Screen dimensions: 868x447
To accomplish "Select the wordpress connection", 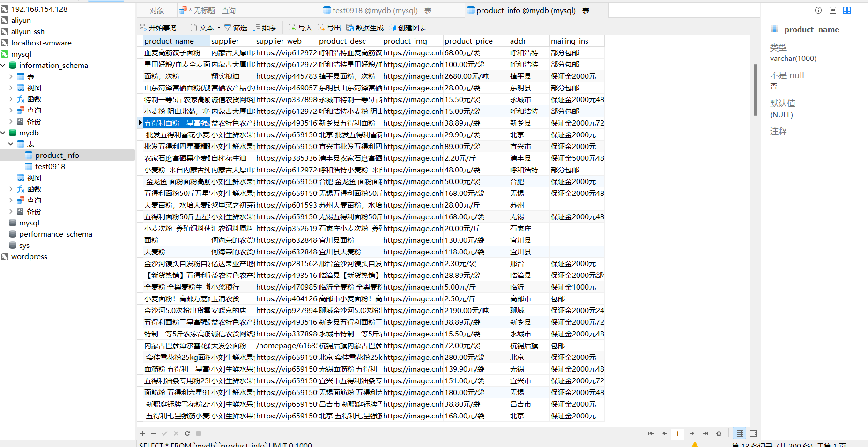I will click(x=29, y=257).
